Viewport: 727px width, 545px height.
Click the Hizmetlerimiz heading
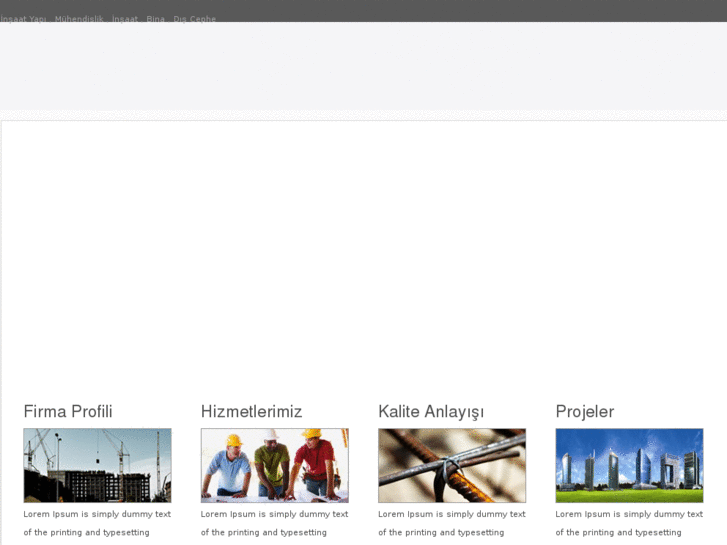pos(251,411)
